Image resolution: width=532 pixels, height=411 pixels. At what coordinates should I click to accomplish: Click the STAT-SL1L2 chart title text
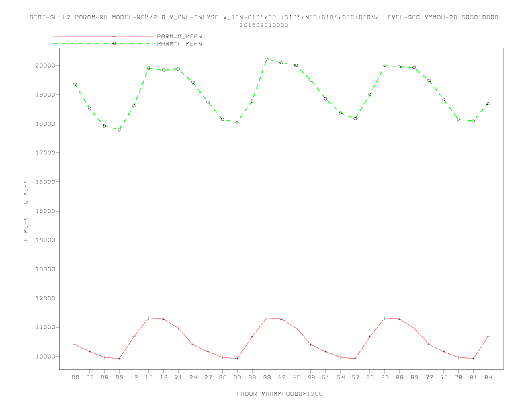tap(265, 21)
